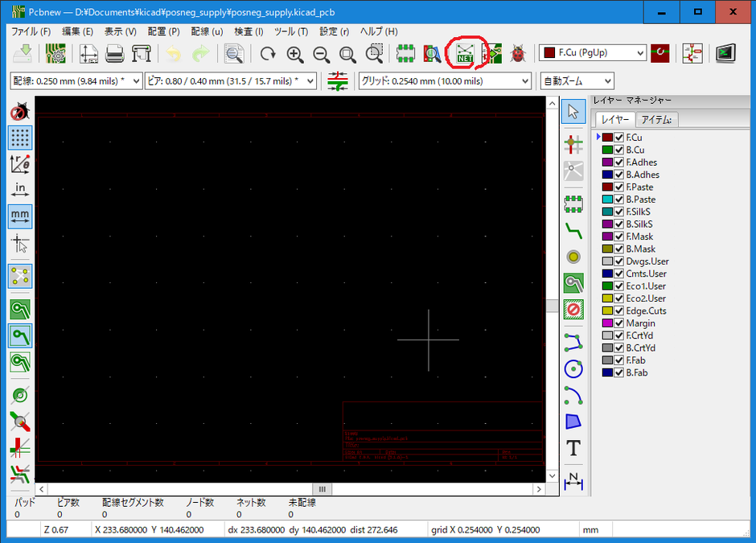
Task: Toggle ratsnest display button
Action: [x=20, y=276]
